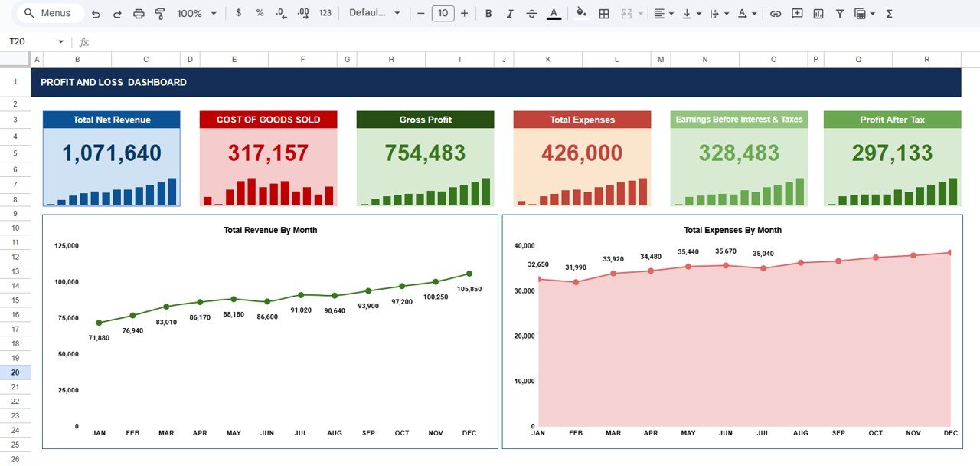Toggle strikethrough formatting
The height and width of the screenshot is (466, 980).
coord(531,13)
